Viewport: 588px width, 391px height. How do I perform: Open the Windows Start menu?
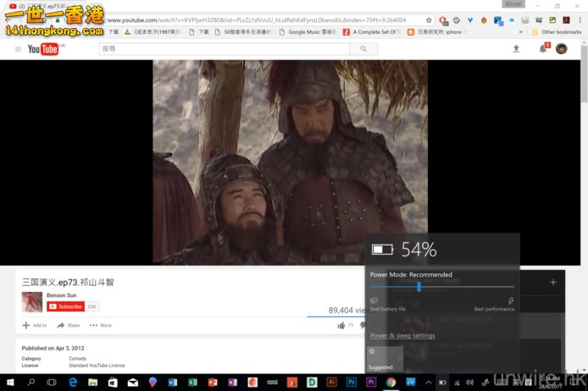coord(10,383)
